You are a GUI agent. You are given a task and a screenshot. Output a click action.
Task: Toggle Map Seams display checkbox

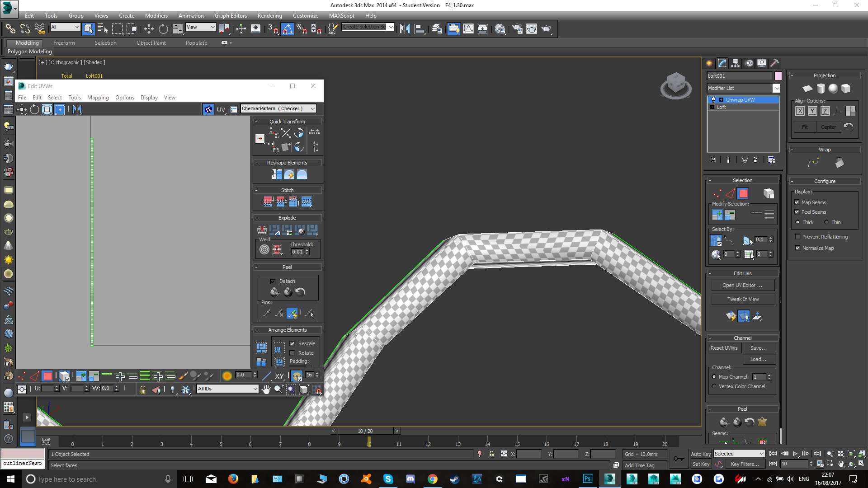(x=797, y=202)
